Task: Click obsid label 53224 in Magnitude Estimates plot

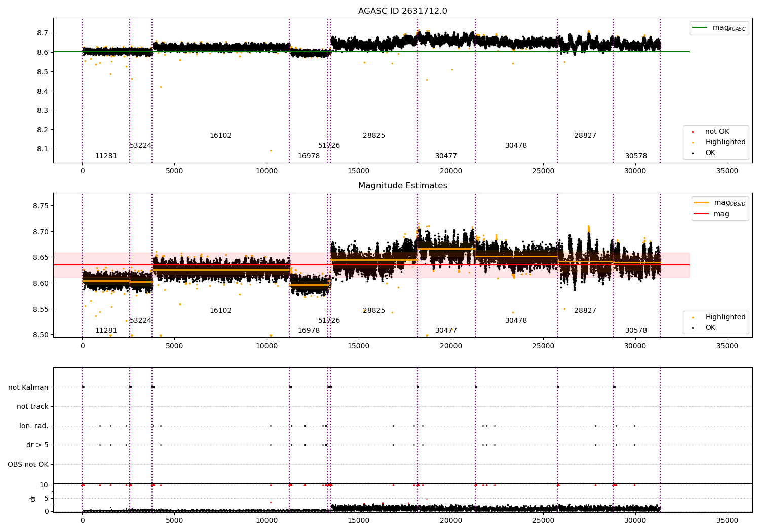Action: pyautogui.click(x=141, y=321)
